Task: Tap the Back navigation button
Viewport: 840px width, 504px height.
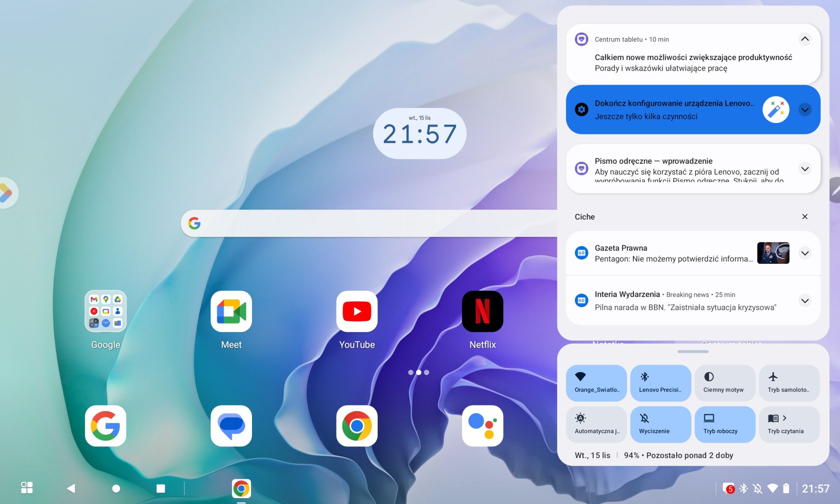Action: coord(71,488)
